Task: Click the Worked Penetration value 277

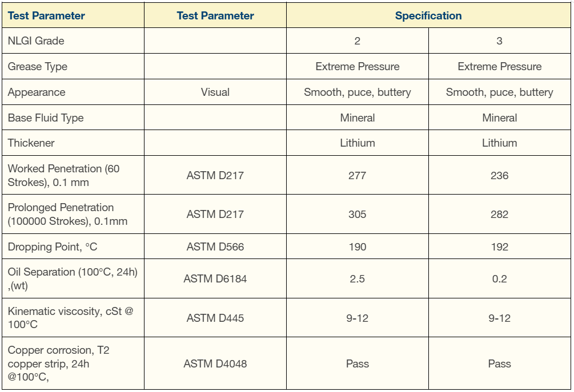Action: 358,176
